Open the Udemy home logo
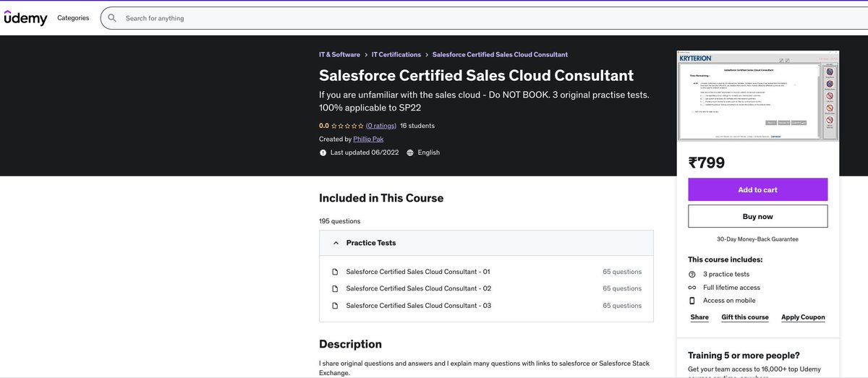This screenshot has width=868, height=378. [25, 18]
